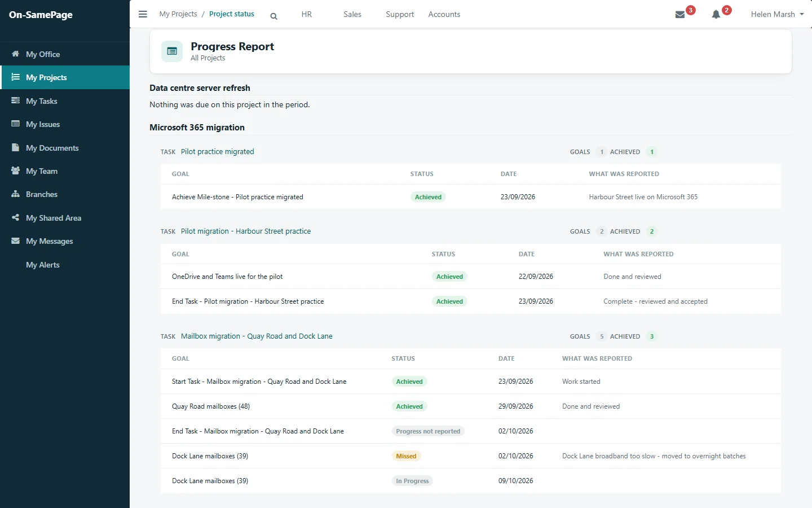Image resolution: width=812 pixels, height=508 pixels.
Task: Click the Missed status badge
Action: click(x=406, y=456)
